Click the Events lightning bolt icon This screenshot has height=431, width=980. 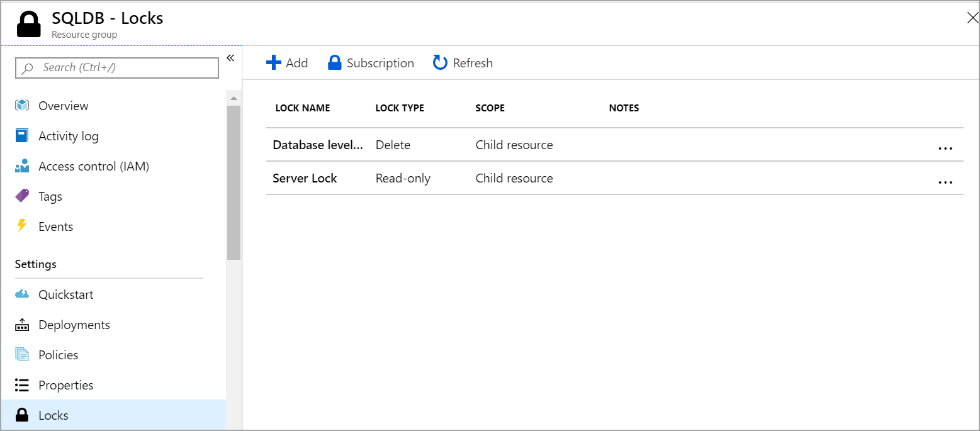tap(22, 226)
